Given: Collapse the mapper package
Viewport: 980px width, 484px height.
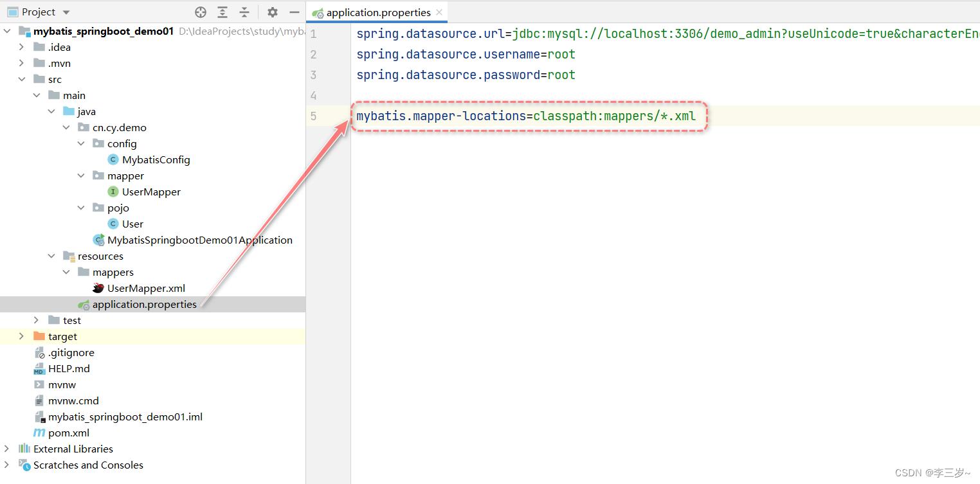Looking at the screenshot, I should point(81,175).
